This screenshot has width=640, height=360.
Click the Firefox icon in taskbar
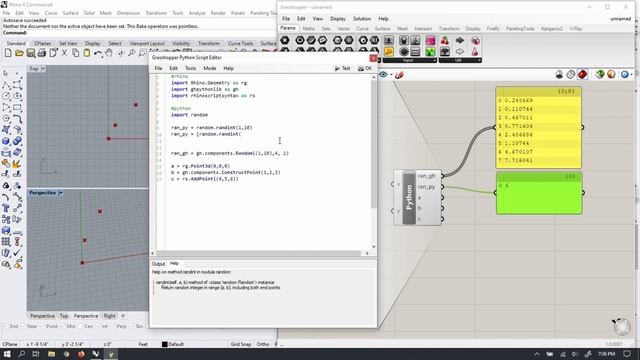[x=81, y=354]
